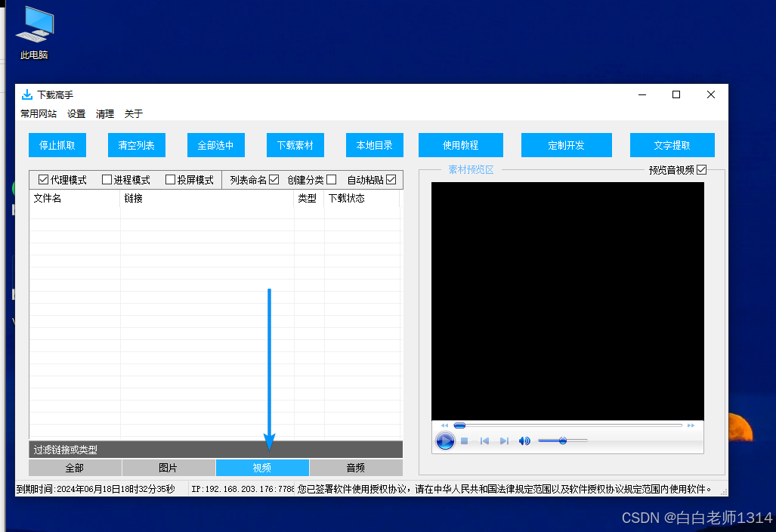Screen dimensions: 776x532
Task: Sort by the 文件名 column header
Action: tap(75, 199)
